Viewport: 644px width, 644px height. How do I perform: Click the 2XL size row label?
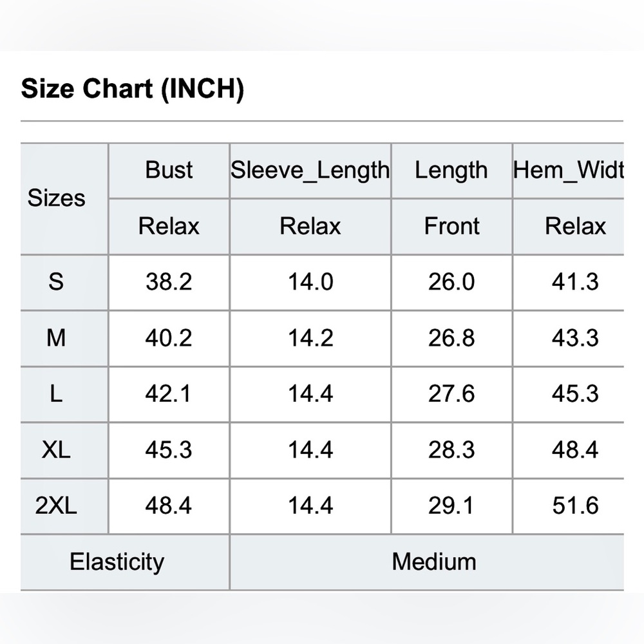click(56, 505)
